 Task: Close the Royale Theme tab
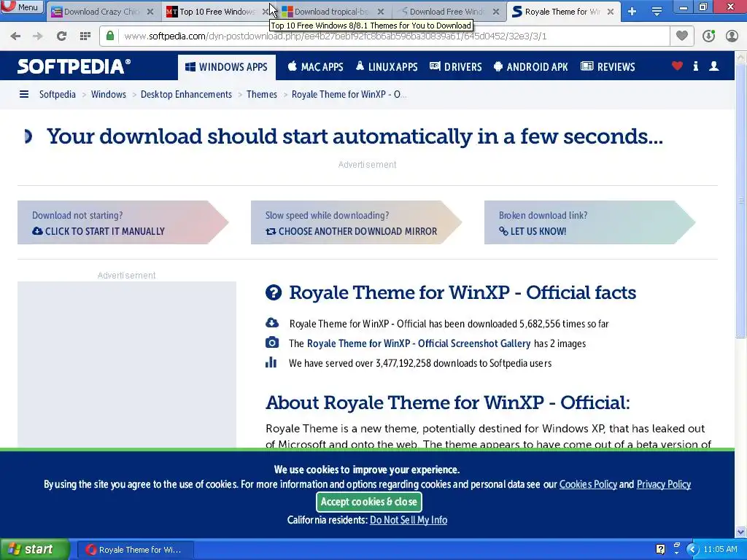611,12
